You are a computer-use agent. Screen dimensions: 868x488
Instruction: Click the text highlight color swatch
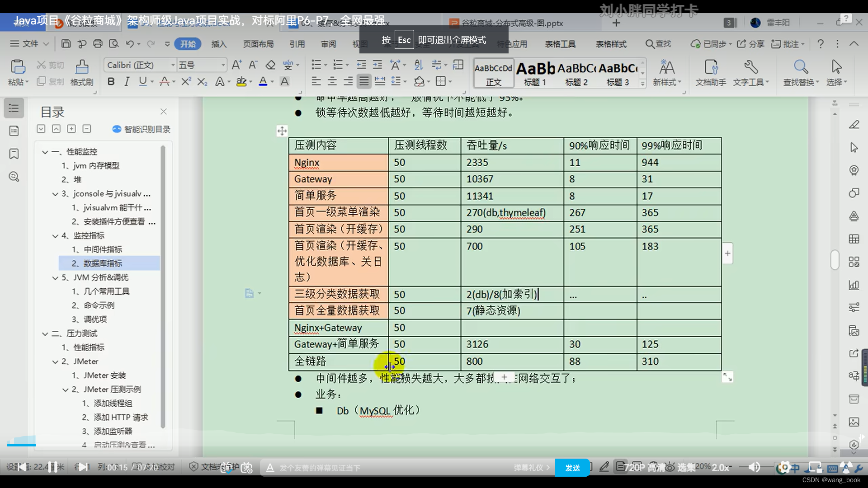click(x=241, y=82)
